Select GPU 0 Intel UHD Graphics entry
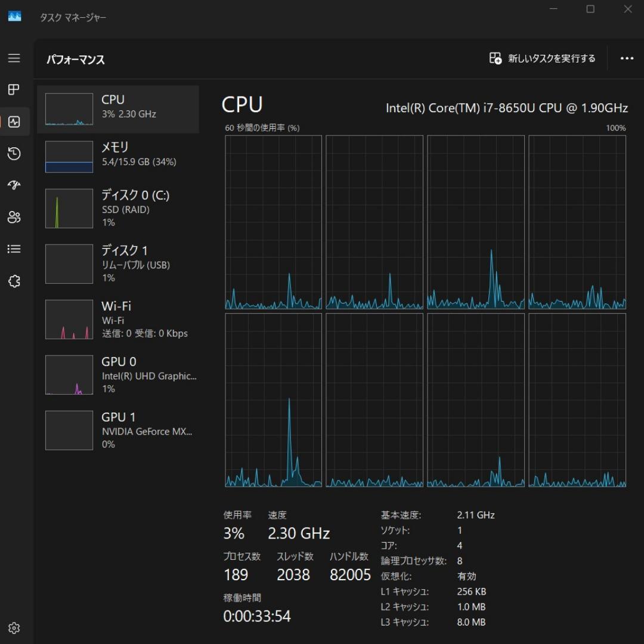 118,374
